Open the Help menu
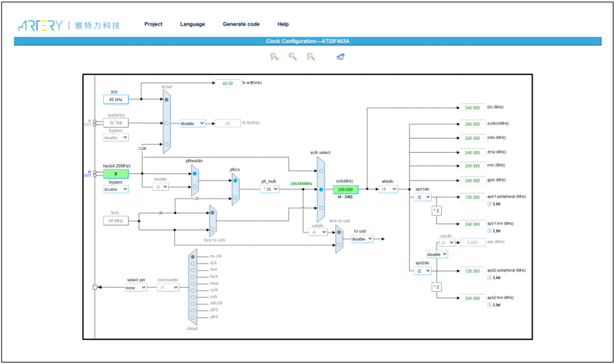This screenshot has width=615, height=364. (283, 24)
